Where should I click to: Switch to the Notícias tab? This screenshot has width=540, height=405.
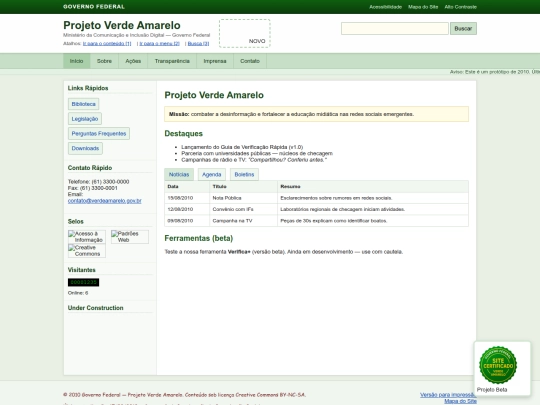pos(179,175)
